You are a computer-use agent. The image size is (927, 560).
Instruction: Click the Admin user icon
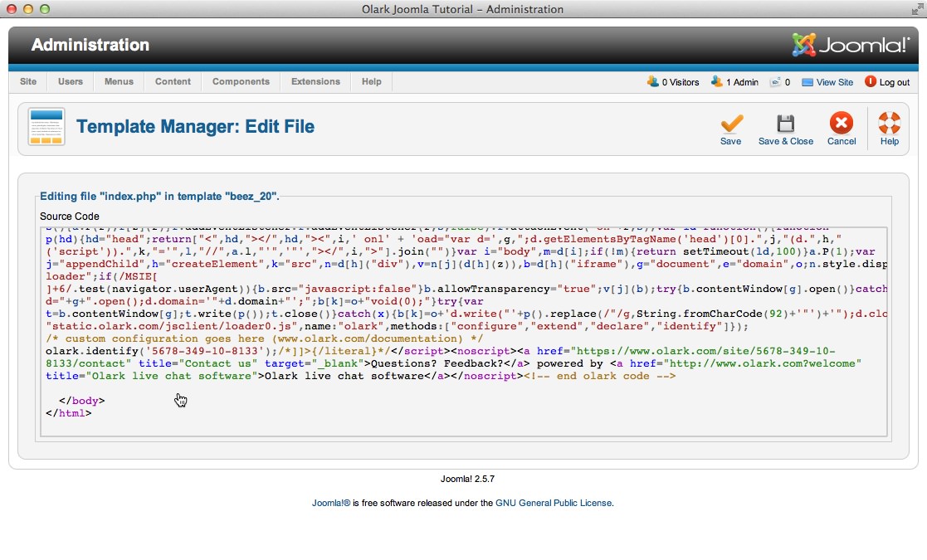pos(715,81)
